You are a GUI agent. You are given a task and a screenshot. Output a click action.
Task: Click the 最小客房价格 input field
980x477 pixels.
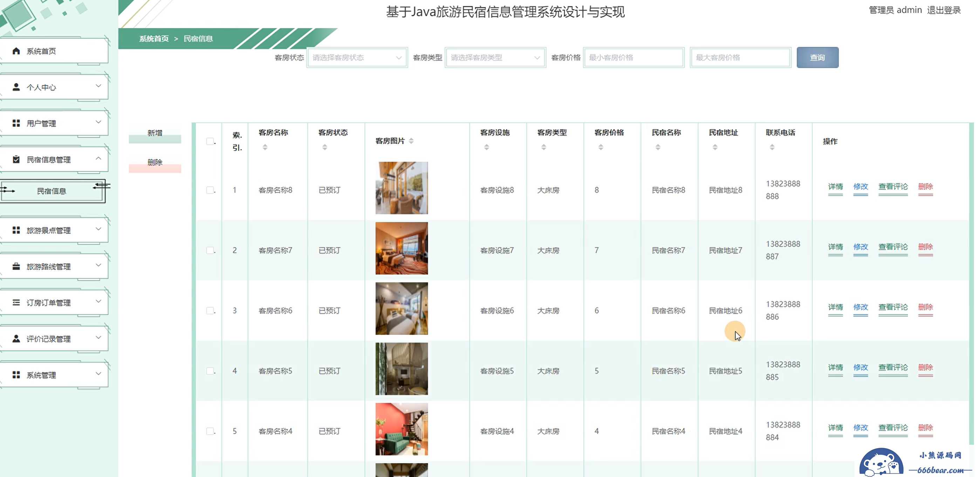pyautogui.click(x=633, y=57)
